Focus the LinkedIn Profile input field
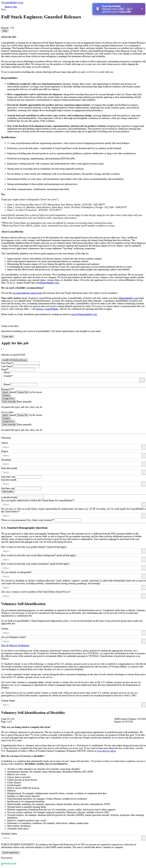Viewport: 146px width, 868px height. coord(31,497)
